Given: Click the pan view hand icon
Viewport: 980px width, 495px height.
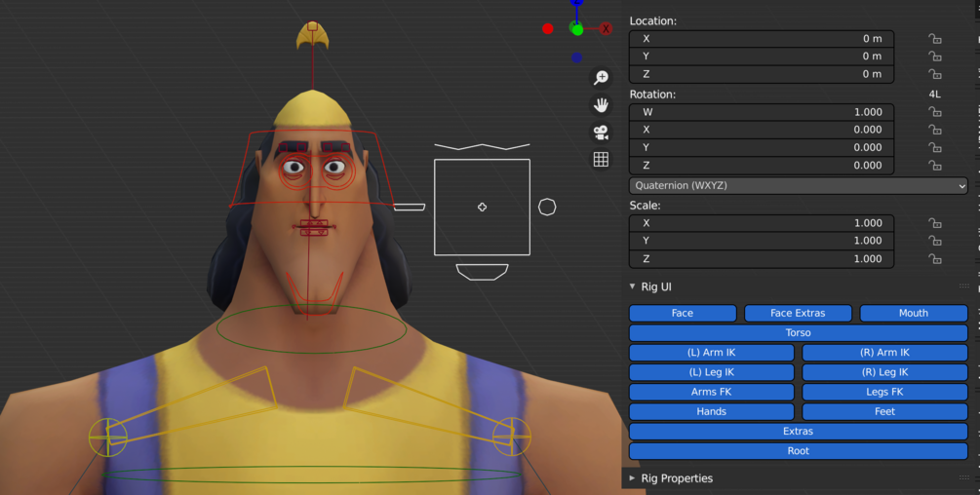Looking at the screenshot, I should 601,105.
